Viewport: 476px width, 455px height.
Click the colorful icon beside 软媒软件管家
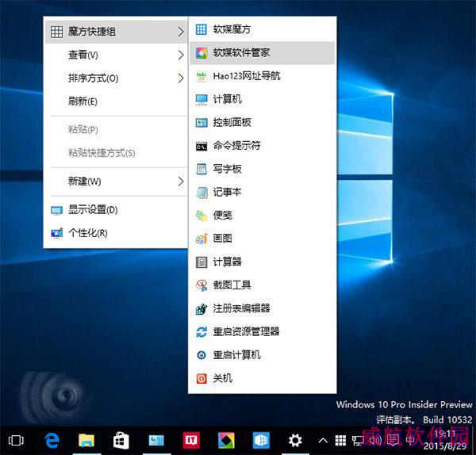[x=202, y=53]
